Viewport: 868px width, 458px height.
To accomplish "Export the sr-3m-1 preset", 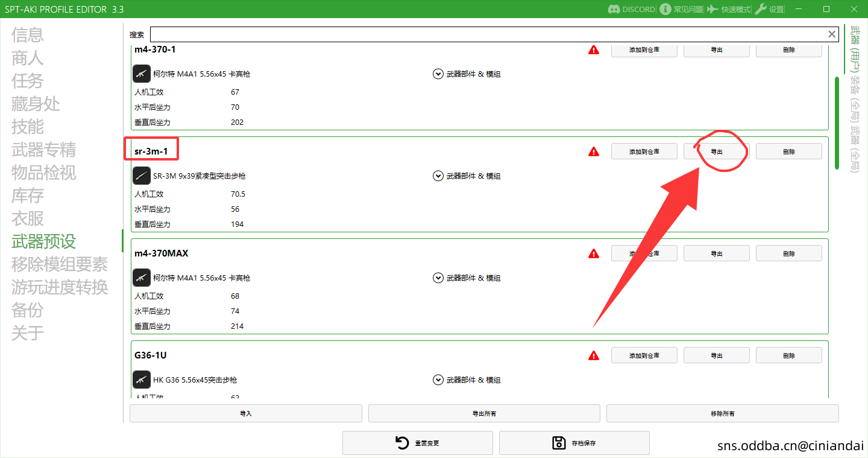I will tap(717, 151).
